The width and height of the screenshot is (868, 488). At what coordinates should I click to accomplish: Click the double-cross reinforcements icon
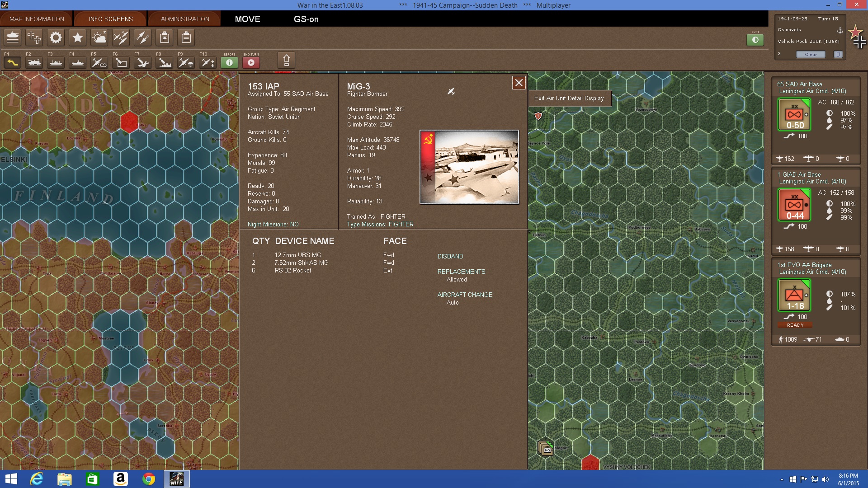pos(34,38)
